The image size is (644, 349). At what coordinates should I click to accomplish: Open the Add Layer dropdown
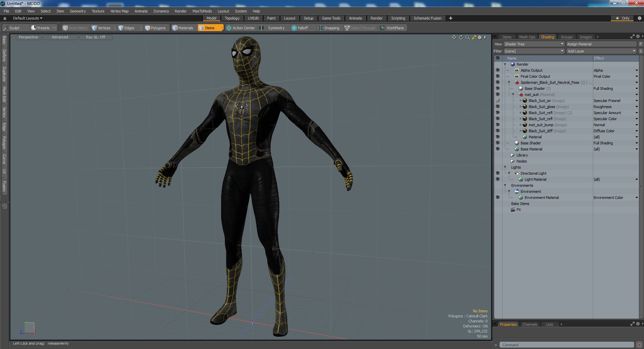pos(601,51)
